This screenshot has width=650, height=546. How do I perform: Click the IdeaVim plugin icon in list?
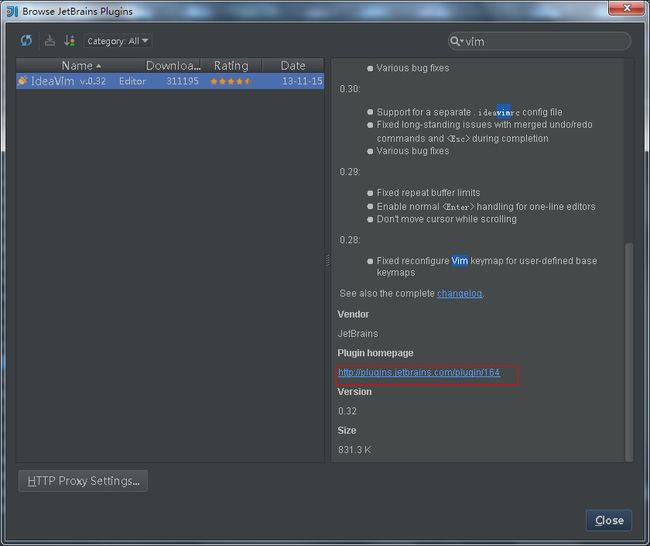(22, 80)
